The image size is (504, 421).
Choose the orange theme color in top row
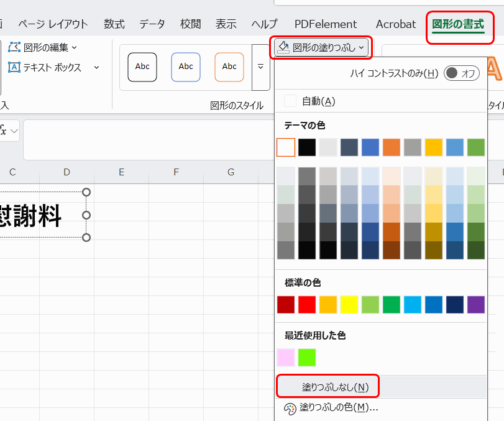392,147
